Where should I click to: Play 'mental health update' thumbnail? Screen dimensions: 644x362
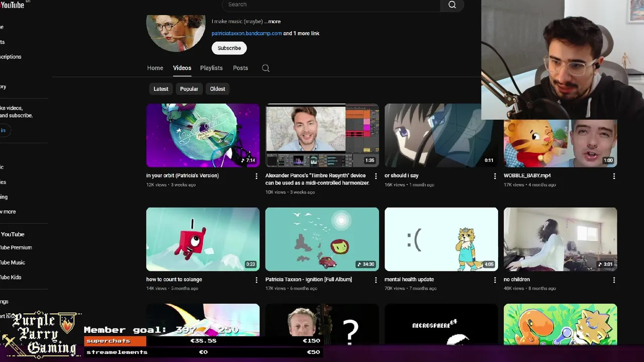[441, 239]
